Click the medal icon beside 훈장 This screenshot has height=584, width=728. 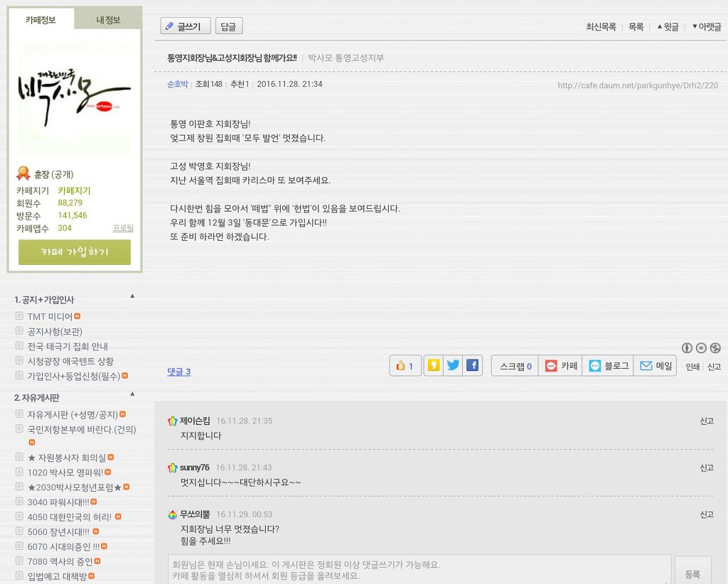point(23,173)
